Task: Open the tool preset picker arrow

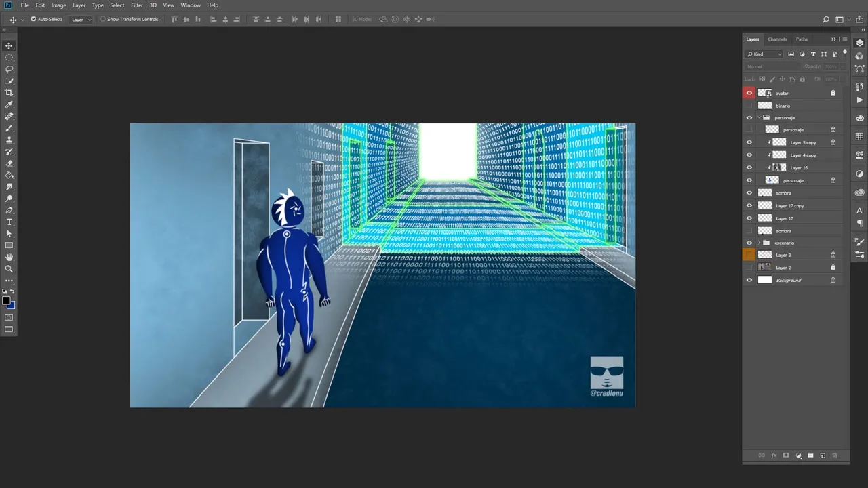Action: pyautogui.click(x=22, y=20)
